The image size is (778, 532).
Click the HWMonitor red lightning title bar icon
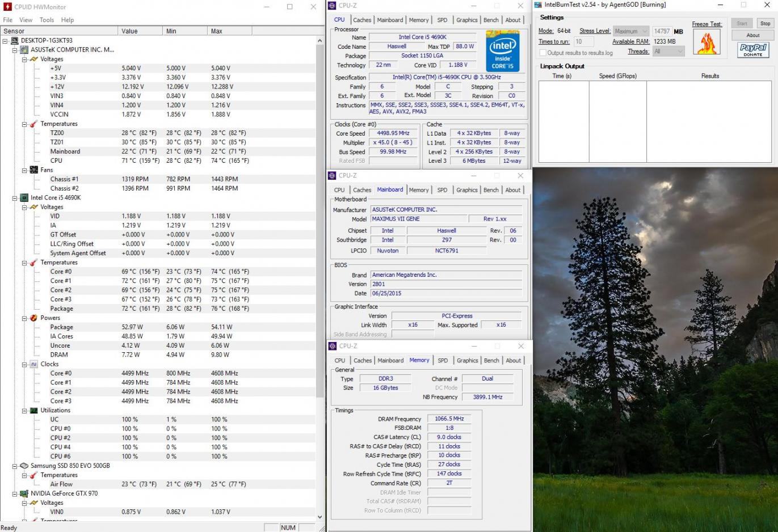click(x=7, y=7)
